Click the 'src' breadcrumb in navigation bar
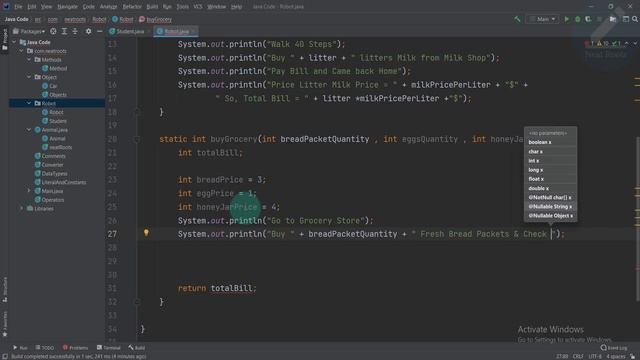Viewport: 640px width, 360px height. tap(38, 19)
